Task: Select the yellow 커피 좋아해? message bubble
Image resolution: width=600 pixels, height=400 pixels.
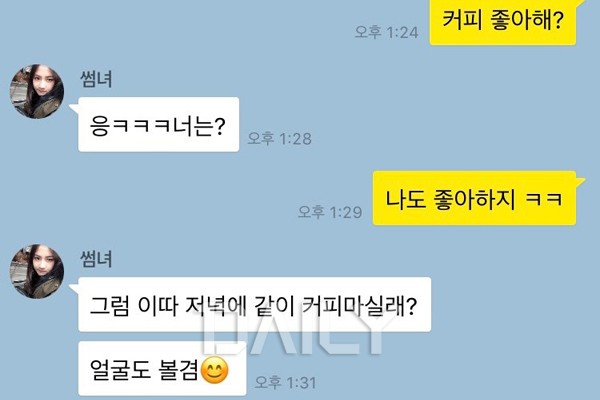Action: [503, 22]
